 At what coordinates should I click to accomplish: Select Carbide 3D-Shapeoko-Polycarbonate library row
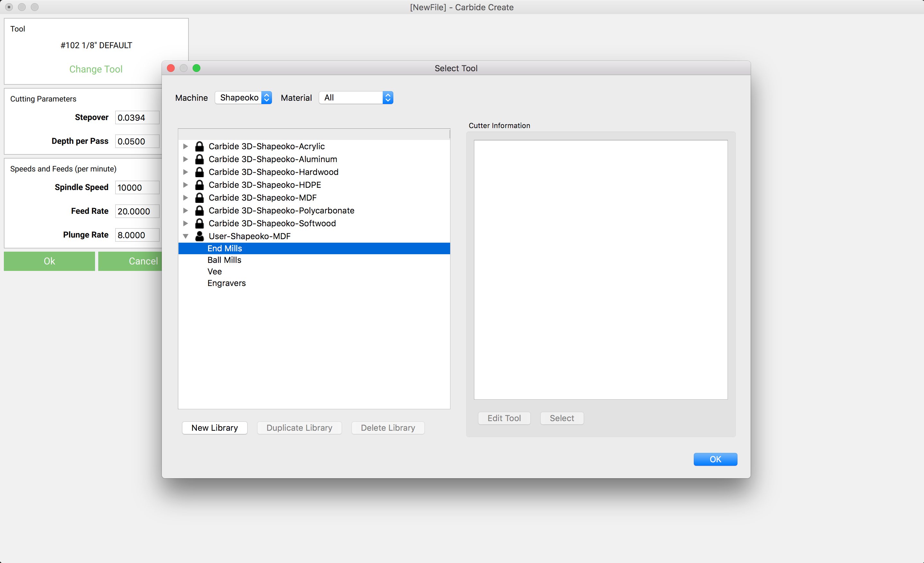pyautogui.click(x=314, y=210)
